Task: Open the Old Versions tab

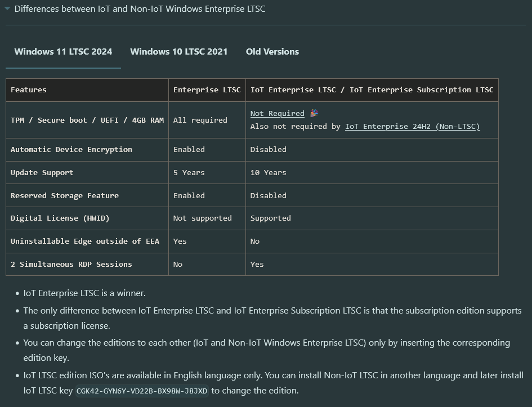Action: tap(272, 52)
